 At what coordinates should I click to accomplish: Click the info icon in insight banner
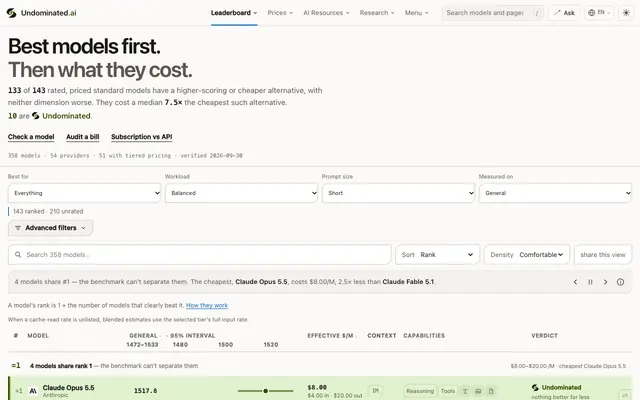tap(620, 282)
